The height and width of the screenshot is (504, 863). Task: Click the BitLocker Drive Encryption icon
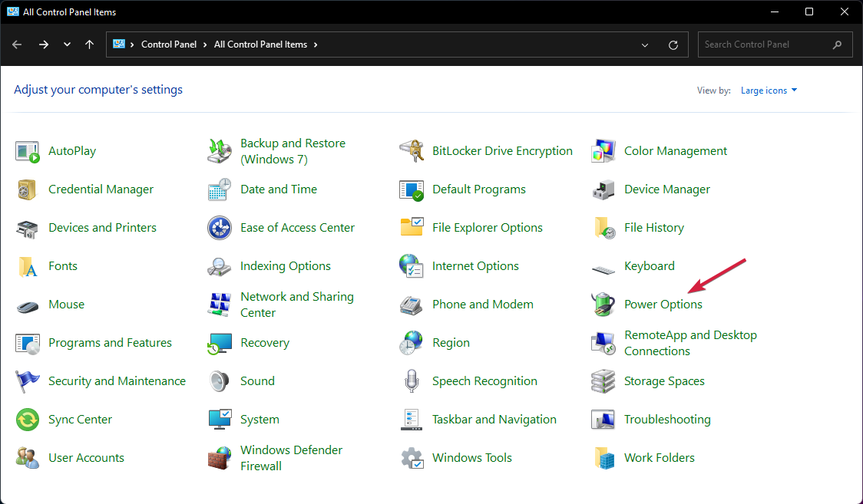[x=412, y=151]
